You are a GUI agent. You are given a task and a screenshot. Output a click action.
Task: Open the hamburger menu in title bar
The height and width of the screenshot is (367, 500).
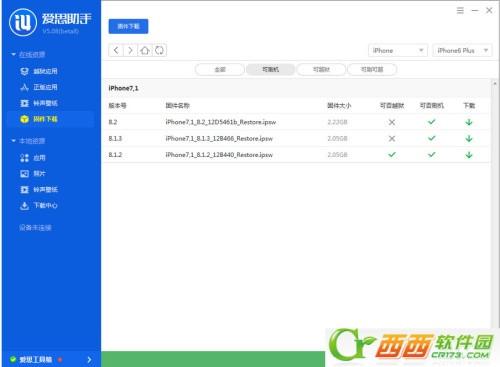pyautogui.click(x=460, y=11)
